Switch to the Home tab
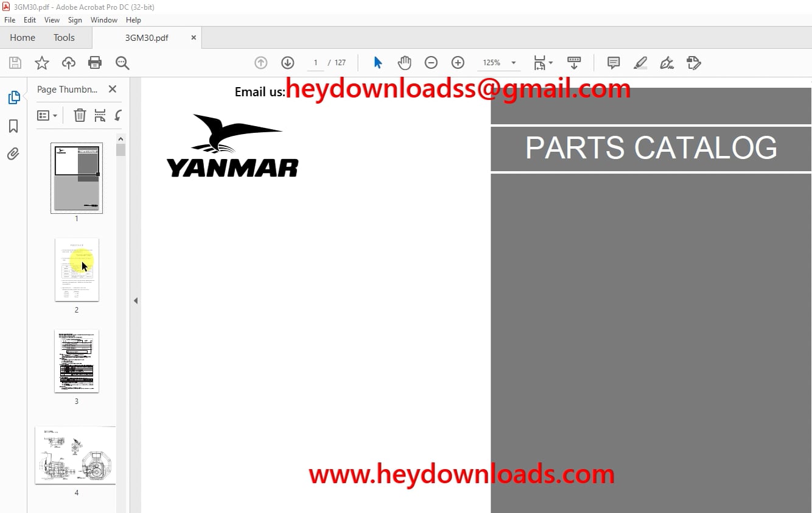Image resolution: width=812 pixels, height=513 pixels. (23, 38)
